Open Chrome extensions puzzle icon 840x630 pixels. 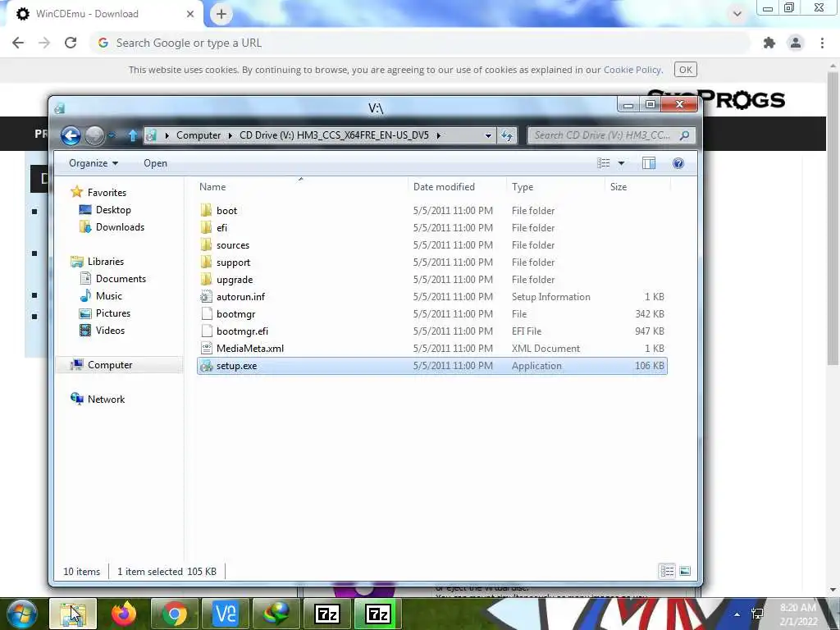769,43
